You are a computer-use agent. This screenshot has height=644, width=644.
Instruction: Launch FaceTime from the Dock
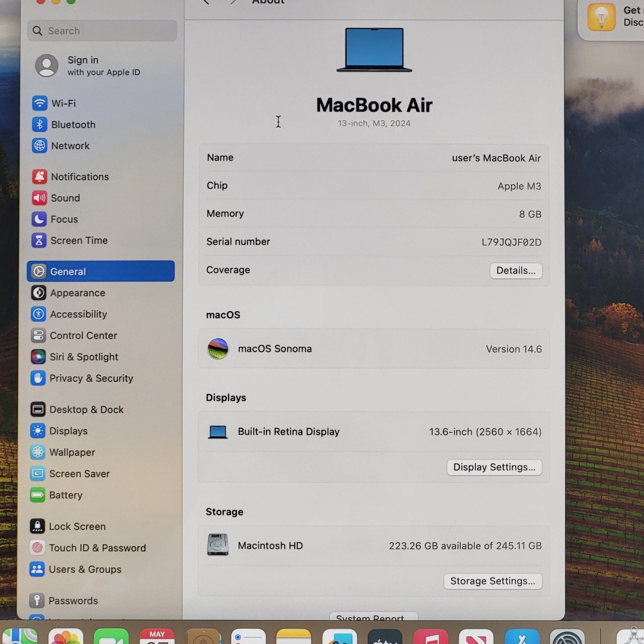tap(111, 636)
